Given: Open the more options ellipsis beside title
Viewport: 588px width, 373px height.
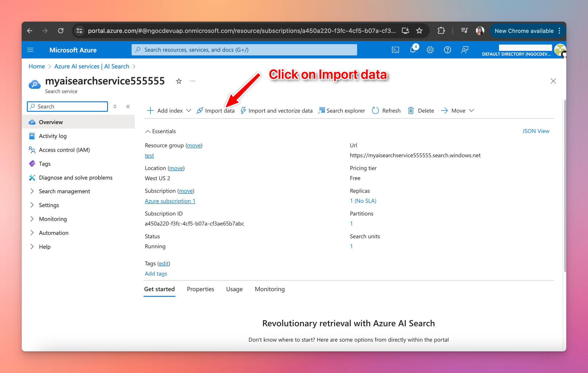Looking at the screenshot, I should pos(193,81).
